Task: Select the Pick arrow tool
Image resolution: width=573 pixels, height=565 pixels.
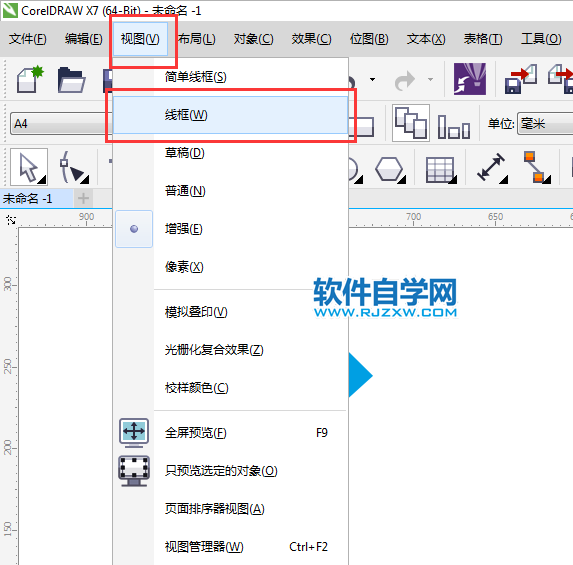Action: 29,167
